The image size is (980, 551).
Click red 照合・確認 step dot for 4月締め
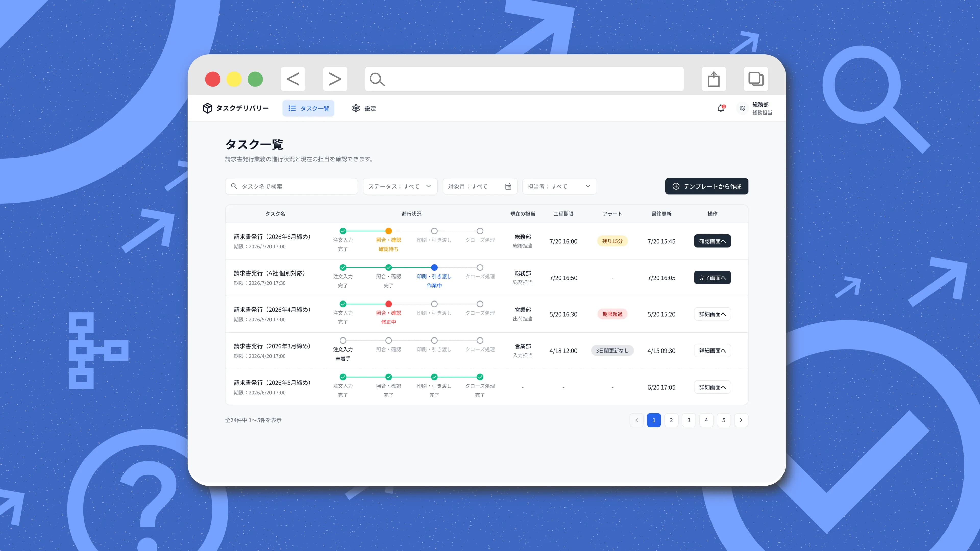(388, 304)
